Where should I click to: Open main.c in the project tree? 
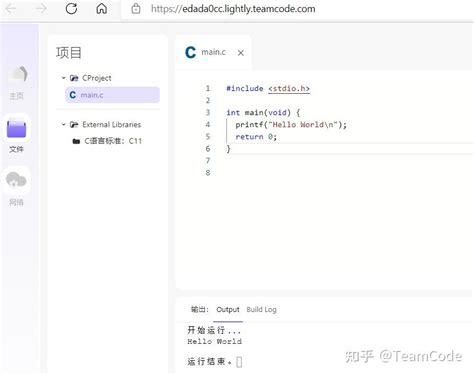(112, 95)
